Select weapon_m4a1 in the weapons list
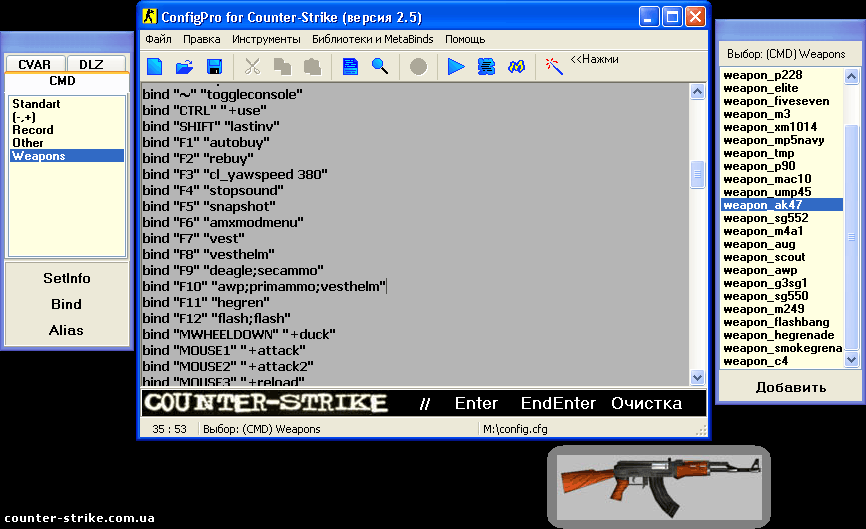Viewport: 866px width, 529px height. click(781, 231)
